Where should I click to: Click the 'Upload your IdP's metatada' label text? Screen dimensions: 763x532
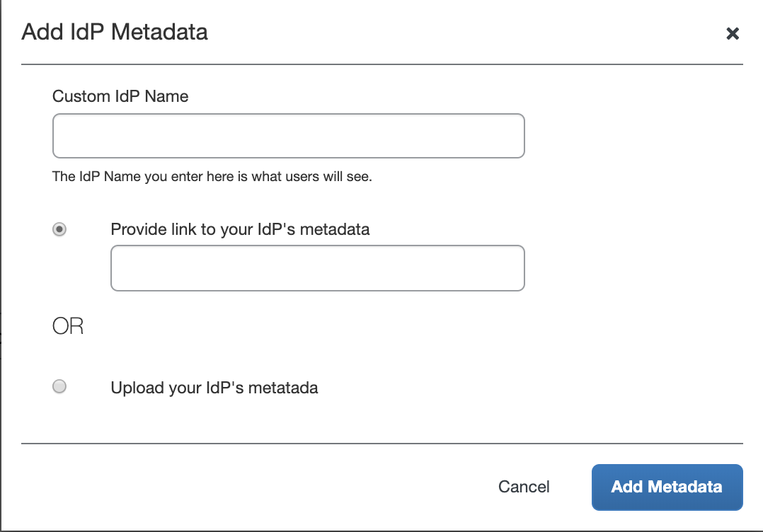click(x=214, y=388)
